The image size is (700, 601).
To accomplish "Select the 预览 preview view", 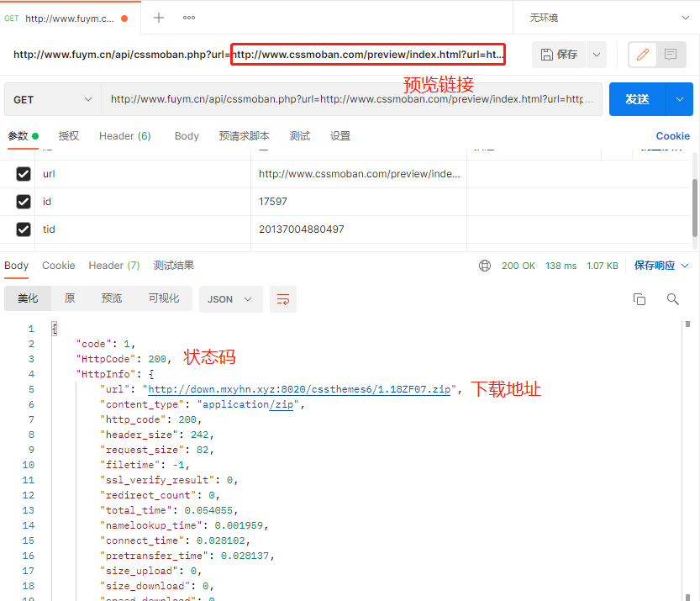I will pyautogui.click(x=112, y=298).
